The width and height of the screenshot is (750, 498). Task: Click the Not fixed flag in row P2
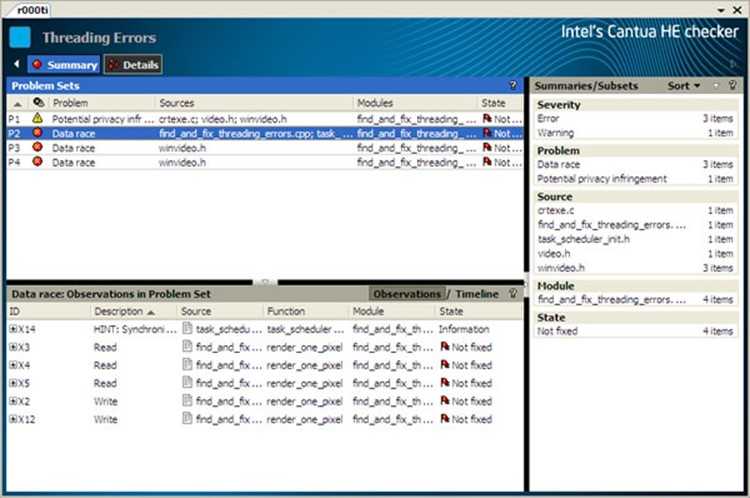pos(487,133)
